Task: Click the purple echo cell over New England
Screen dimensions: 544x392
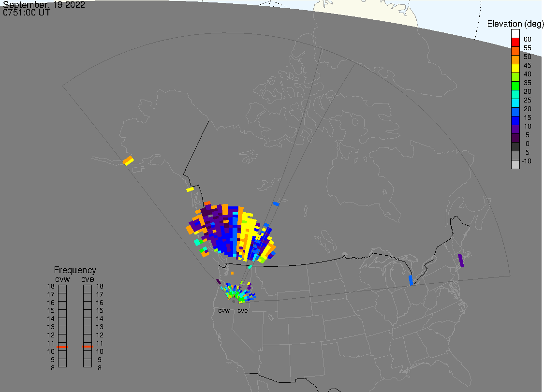Action: (x=461, y=261)
